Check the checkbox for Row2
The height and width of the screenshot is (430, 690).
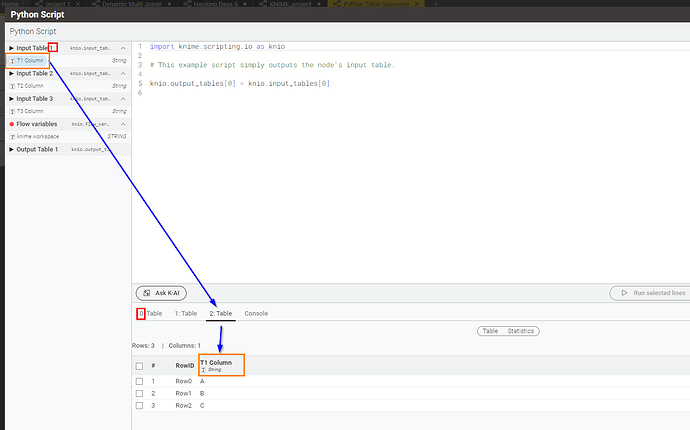click(139, 405)
